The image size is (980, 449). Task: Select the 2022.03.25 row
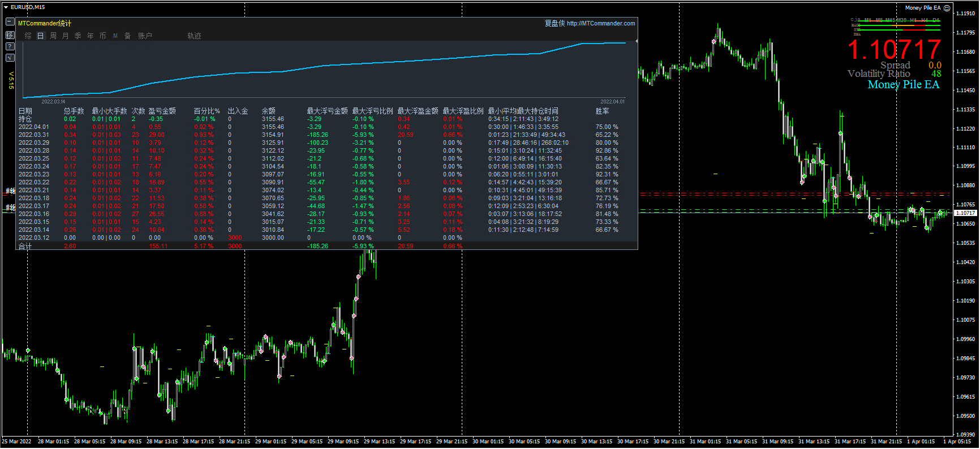tap(326, 158)
